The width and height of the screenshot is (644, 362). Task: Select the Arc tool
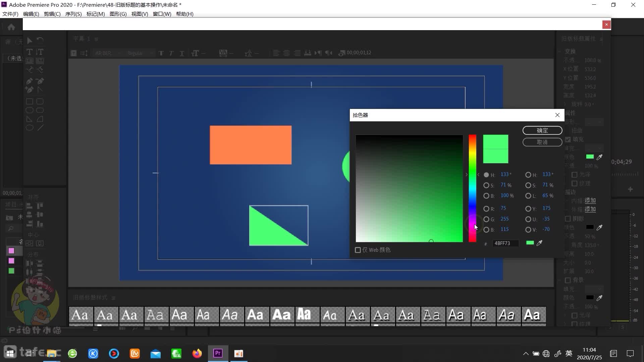40,119
